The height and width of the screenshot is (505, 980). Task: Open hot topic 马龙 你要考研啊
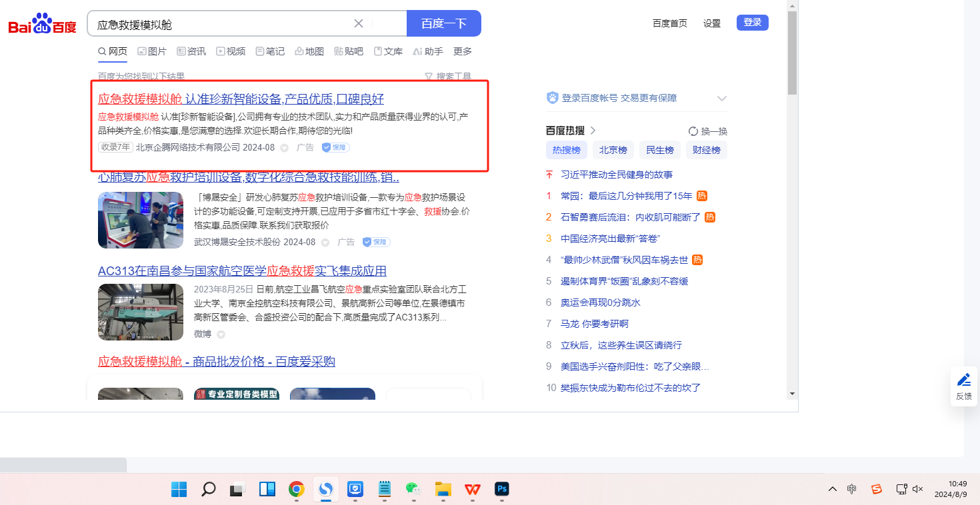click(x=595, y=324)
